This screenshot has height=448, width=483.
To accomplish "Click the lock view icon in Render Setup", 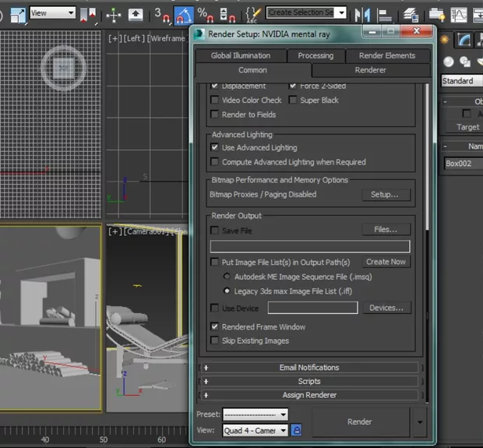I will click(296, 430).
